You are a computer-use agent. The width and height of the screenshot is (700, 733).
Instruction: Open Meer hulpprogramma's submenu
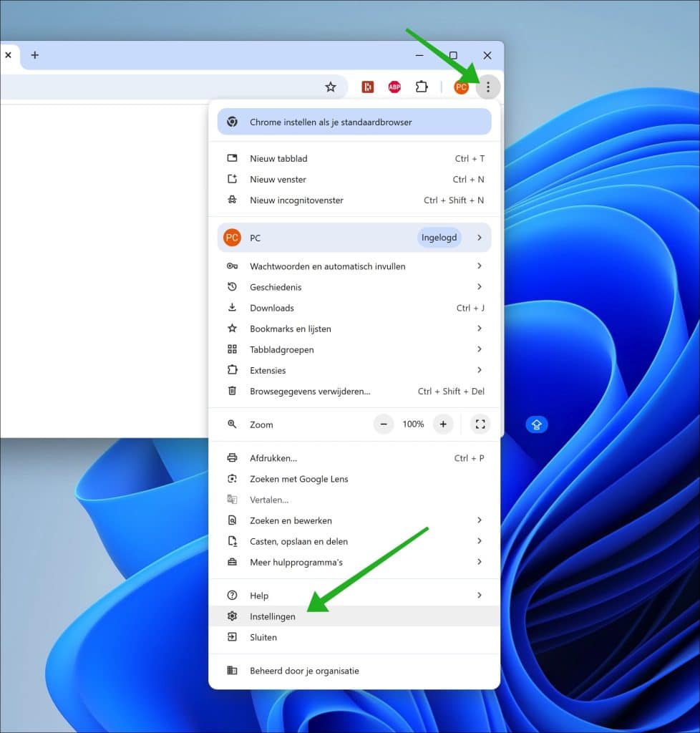click(354, 563)
